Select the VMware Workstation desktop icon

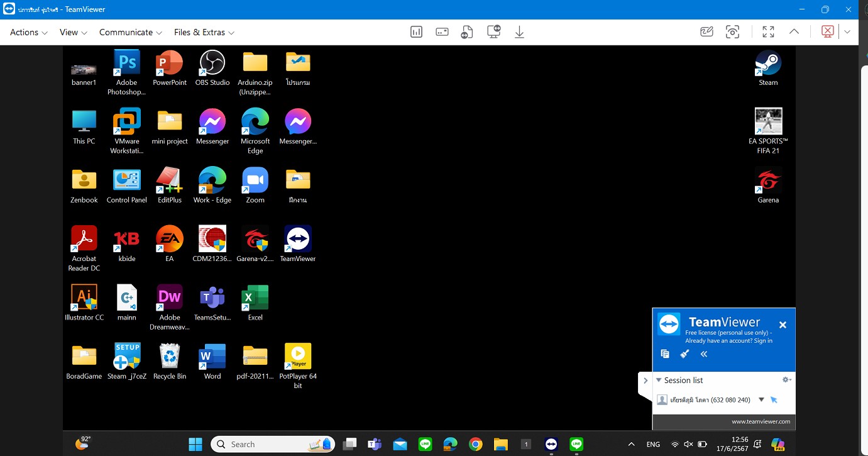[126, 131]
